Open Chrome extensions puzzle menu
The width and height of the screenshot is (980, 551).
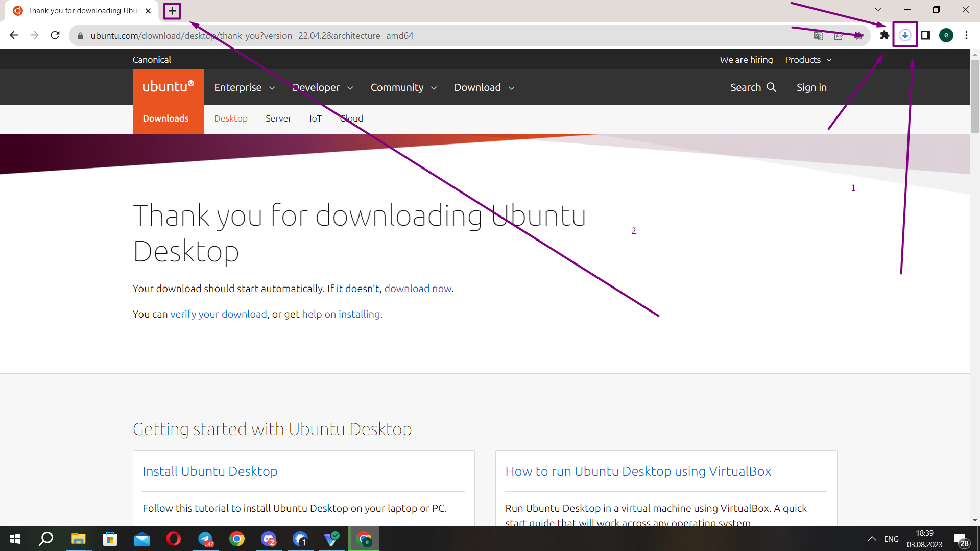pos(885,35)
